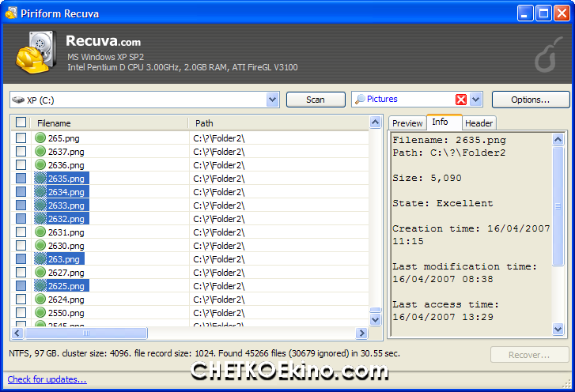Click the green status icon beside 265.png

(40, 138)
